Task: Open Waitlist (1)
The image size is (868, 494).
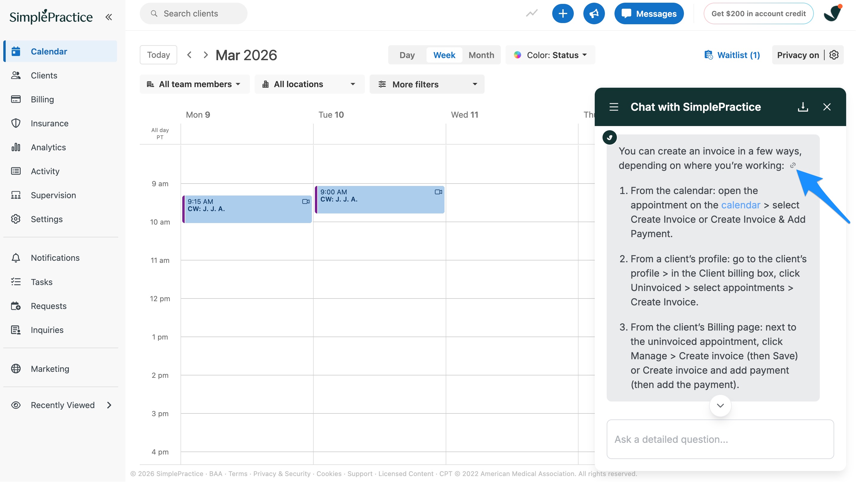Action: coord(732,55)
